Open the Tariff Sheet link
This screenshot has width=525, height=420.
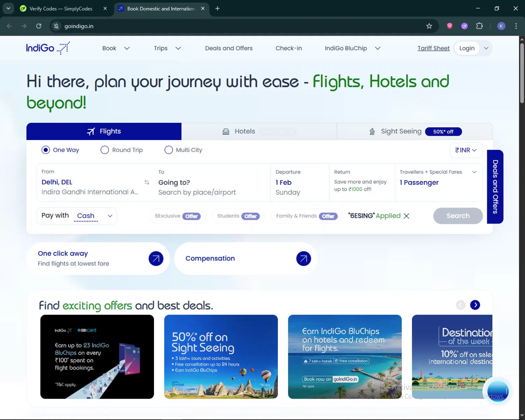click(x=433, y=48)
